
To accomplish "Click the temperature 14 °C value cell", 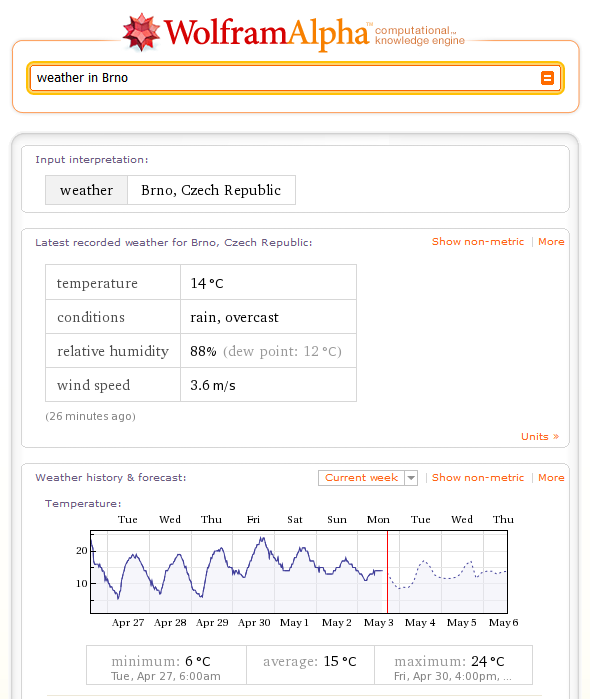I will (x=268, y=283).
